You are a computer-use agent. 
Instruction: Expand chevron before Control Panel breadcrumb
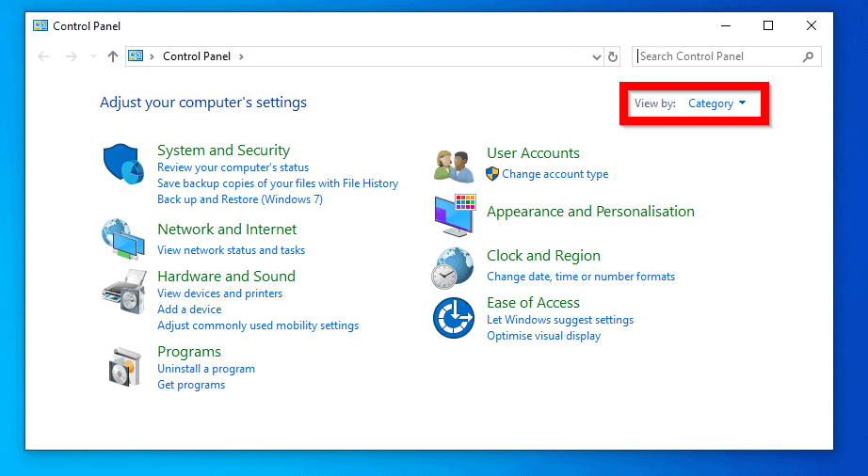click(152, 56)
